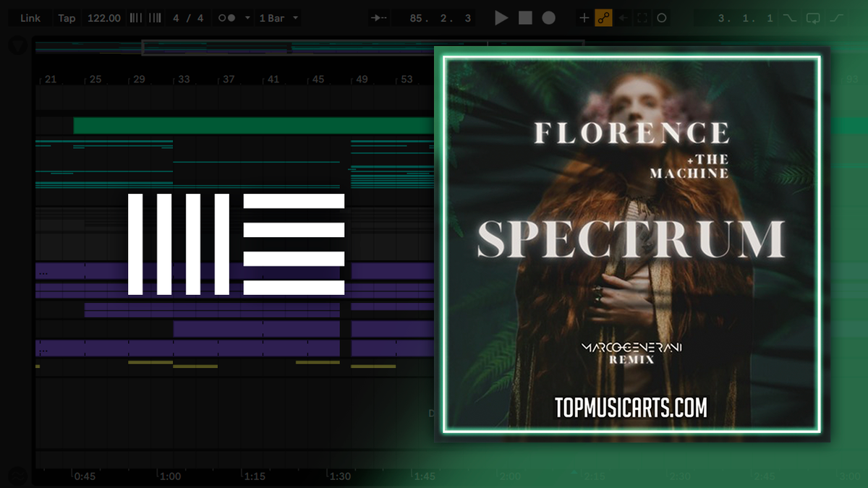Open the metronome settings dropdown
868x488 pixels.
click(x=247, y=17)
